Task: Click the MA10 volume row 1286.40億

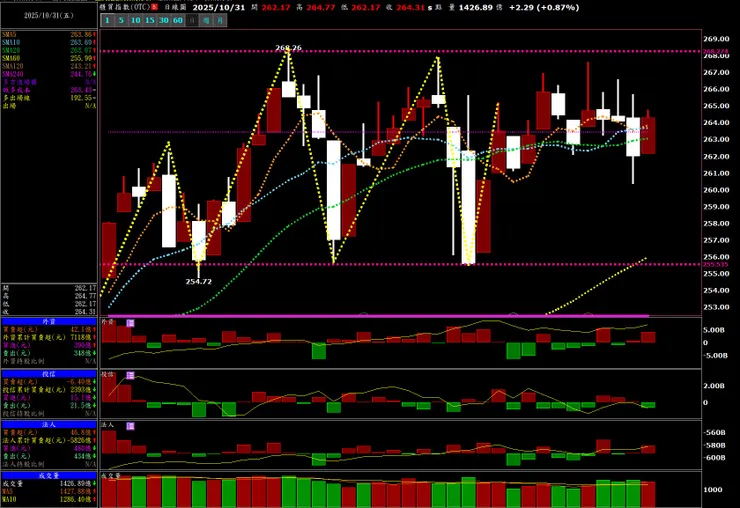Action: 49,499
